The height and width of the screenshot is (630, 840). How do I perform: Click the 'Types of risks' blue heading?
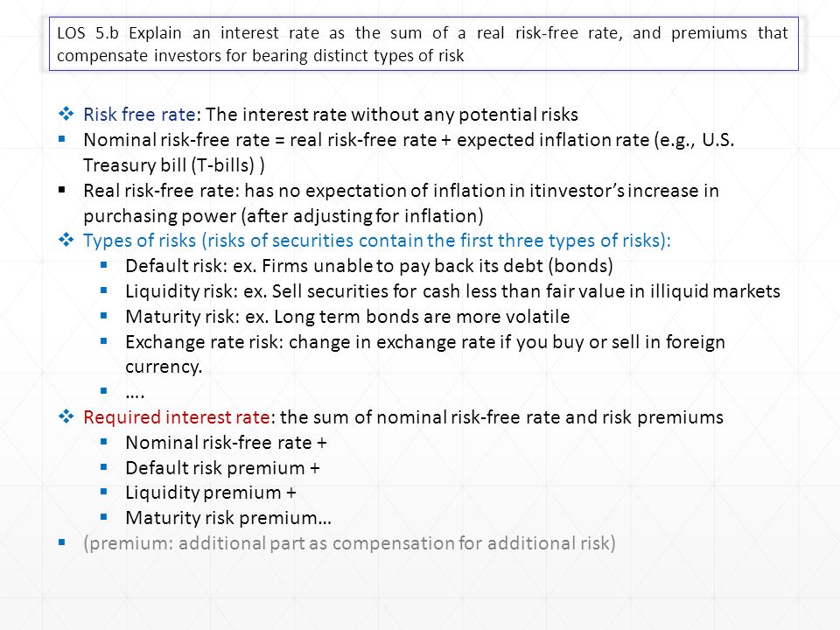click(139, 240)
